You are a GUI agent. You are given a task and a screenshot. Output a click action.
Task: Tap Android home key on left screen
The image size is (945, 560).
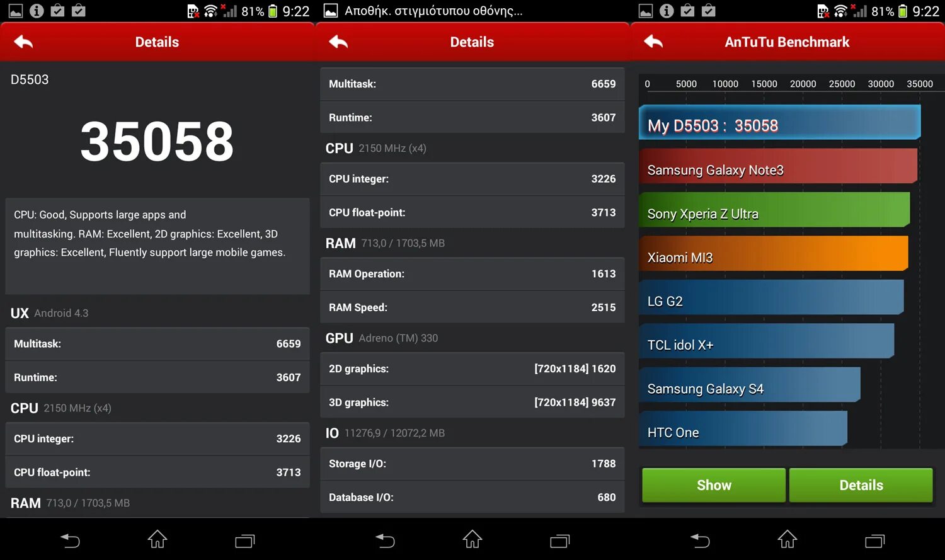click(157, 539)
